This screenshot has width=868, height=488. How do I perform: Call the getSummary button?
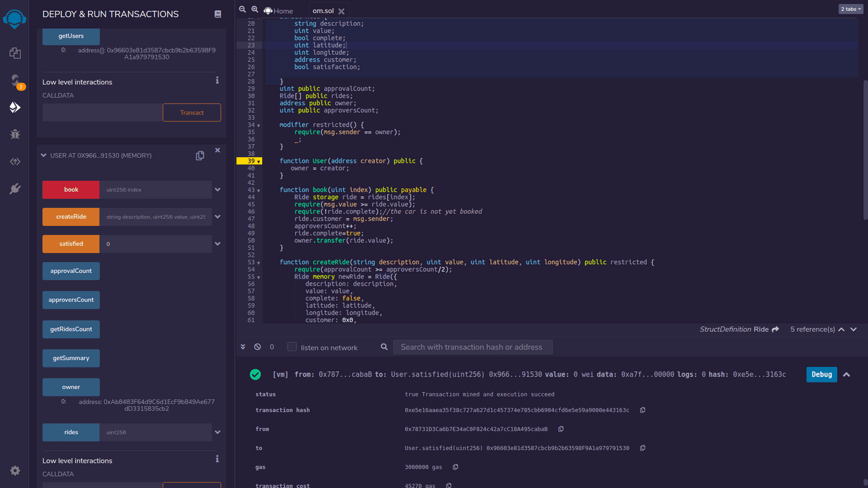tap(71, 358)
